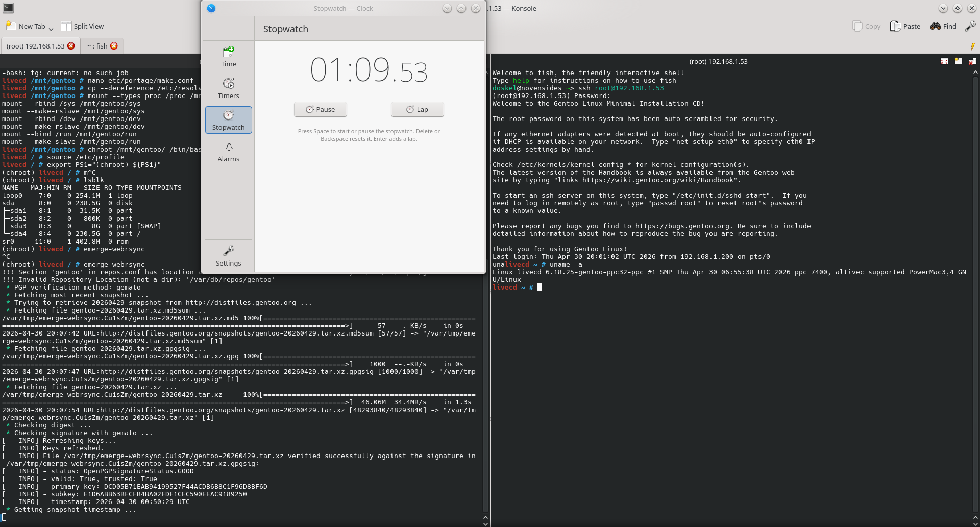Select Stopwatch in the Clock sidebar
The width and height of the screenshot is (980, 527).
coord(228,120)
